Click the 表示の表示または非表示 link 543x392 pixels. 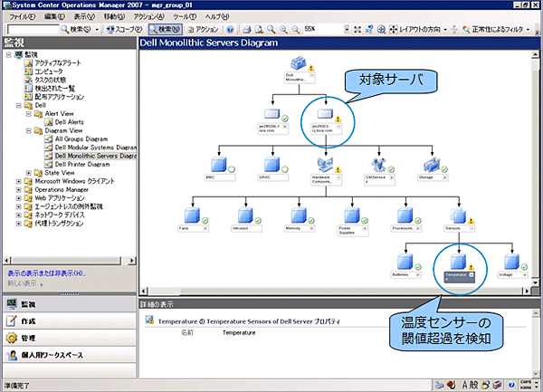coord(46,272)
